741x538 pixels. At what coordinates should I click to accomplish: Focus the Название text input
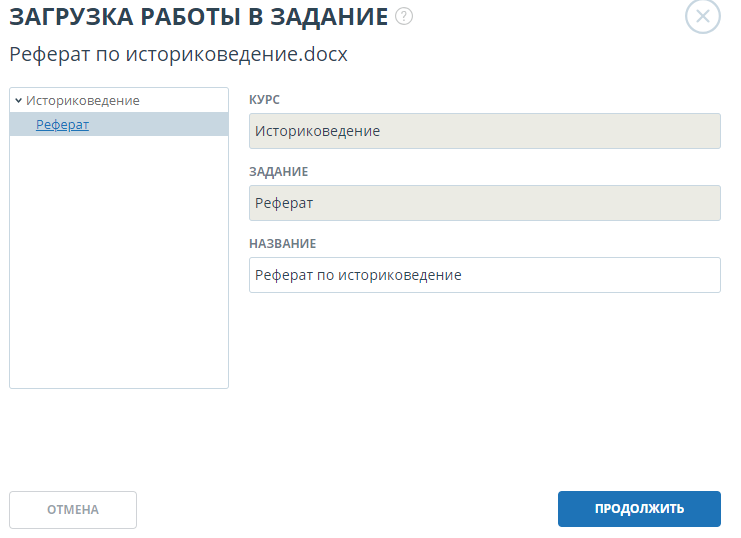(x=484, y=275)
